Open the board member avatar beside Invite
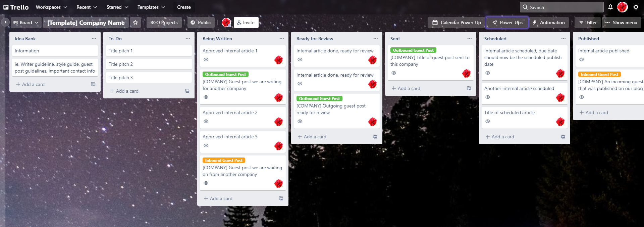This screenshot has width=644, height=227. pos(226,22)
